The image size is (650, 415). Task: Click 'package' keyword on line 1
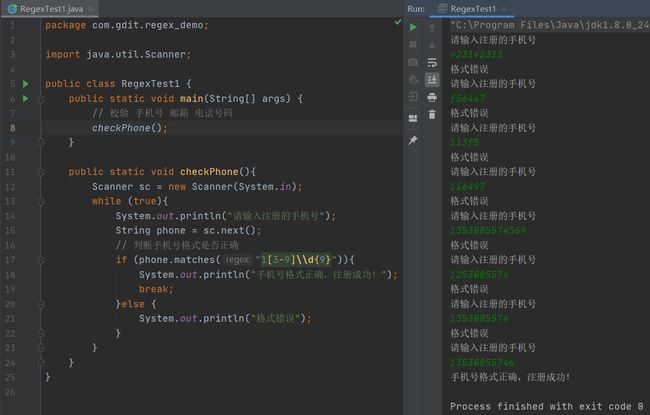coord(65,25)
